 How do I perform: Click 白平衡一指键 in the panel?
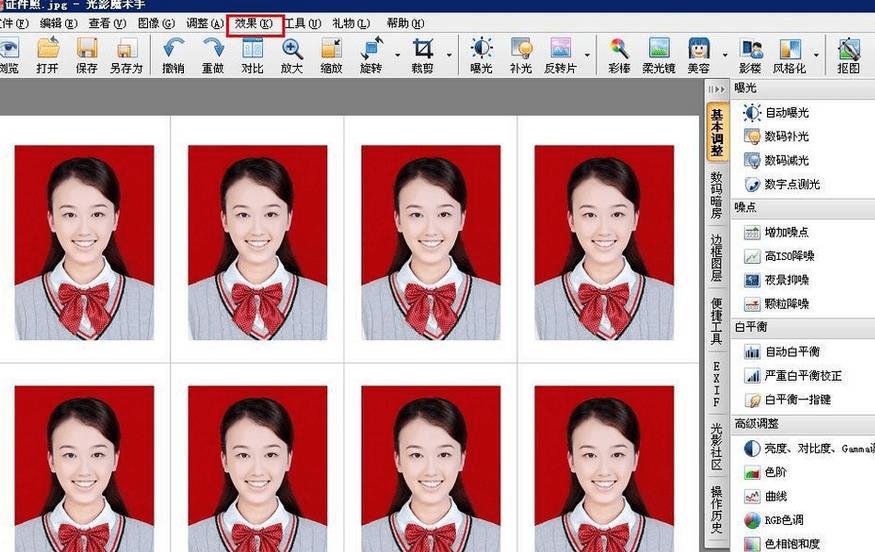point(788,400)
